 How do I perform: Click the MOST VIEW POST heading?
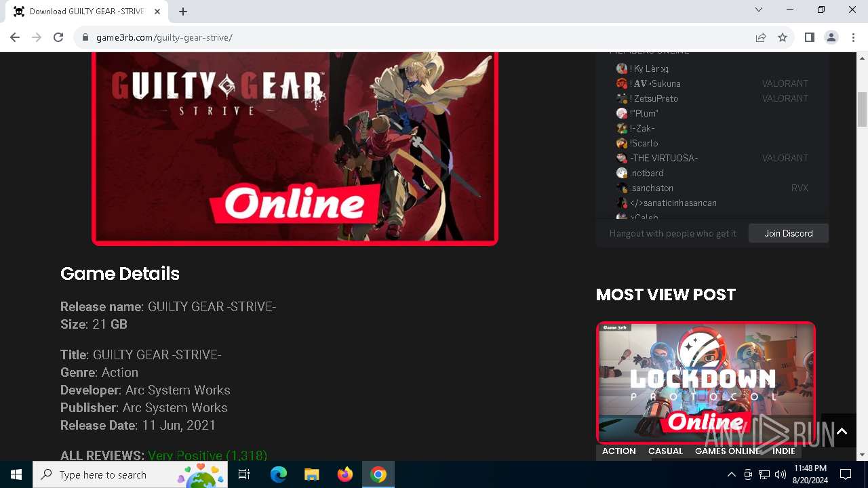point(666,294)
